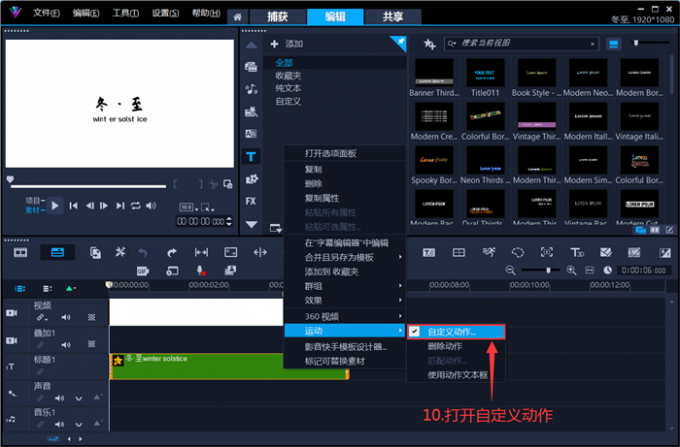Open the tools (wrench) icon in timeline toolbar
Image resolution: width=680 pixels, height=447 pixels.
coord(120,252)
